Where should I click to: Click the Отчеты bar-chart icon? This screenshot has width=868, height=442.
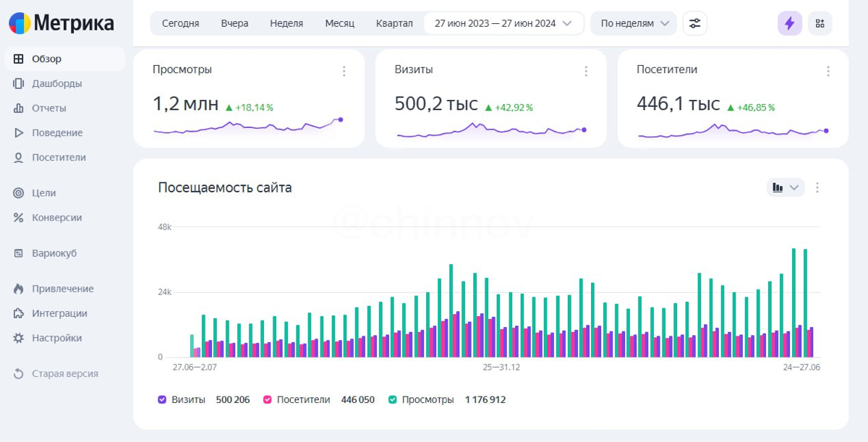(19, 109)
